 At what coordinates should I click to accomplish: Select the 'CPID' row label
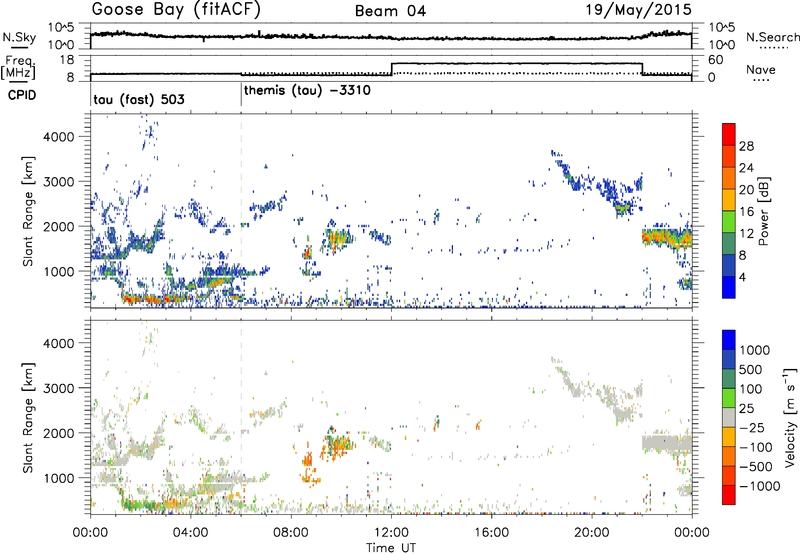point(22,95)
